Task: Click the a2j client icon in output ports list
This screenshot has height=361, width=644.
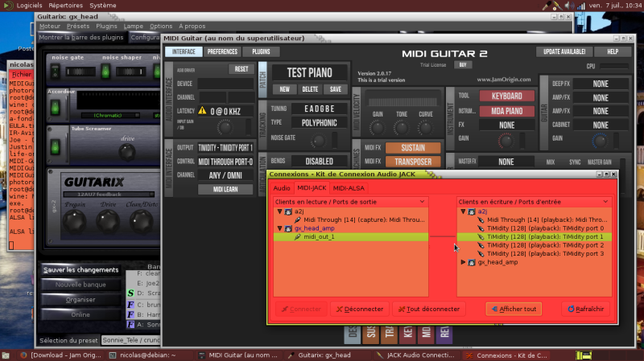Action: pyautogui.click(x=288, y=211)
